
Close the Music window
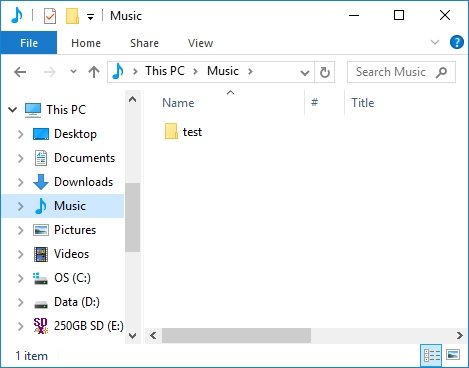445,15
